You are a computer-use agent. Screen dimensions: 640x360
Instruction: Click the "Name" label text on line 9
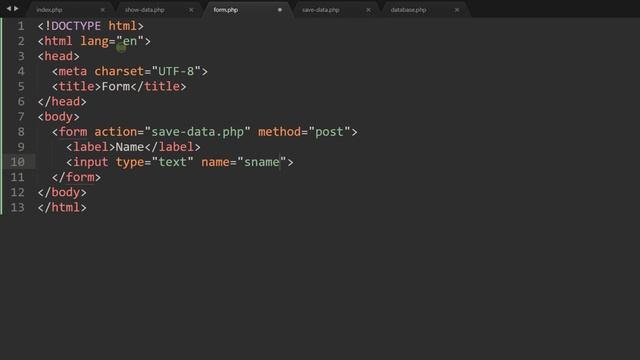130,147
